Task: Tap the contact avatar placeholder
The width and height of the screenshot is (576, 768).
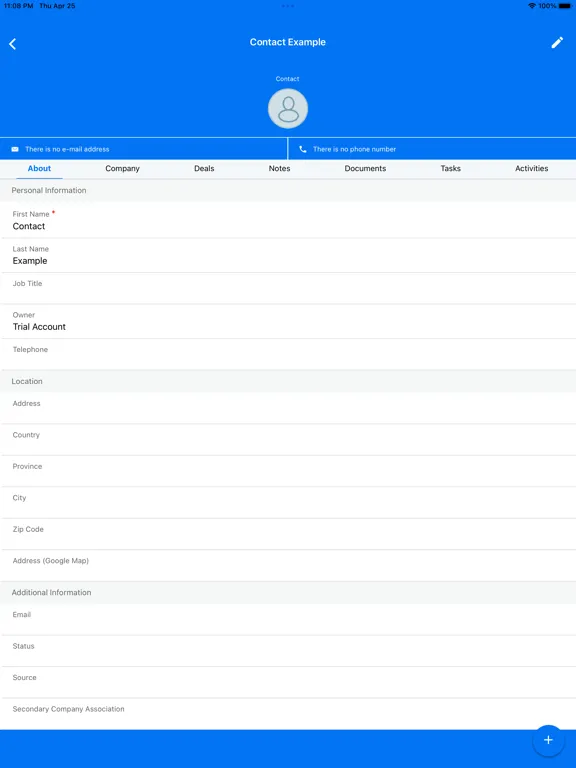Action: click(288, 109)
